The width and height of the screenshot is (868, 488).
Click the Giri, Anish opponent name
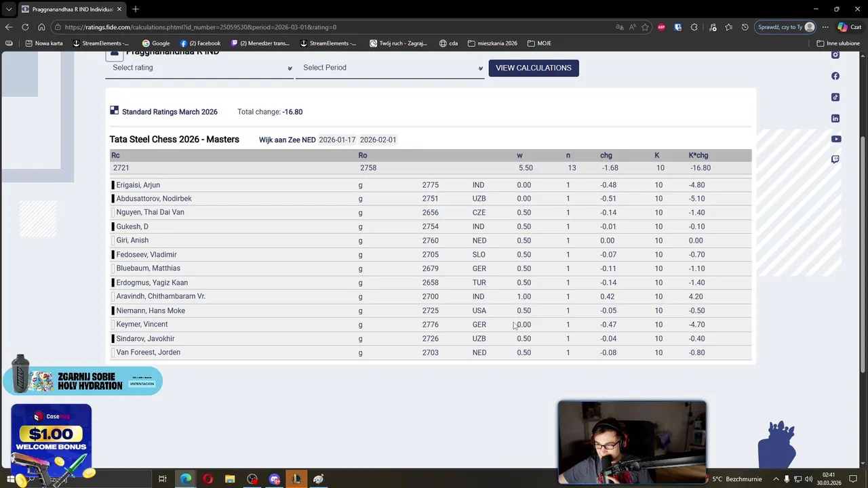point(132,240)
